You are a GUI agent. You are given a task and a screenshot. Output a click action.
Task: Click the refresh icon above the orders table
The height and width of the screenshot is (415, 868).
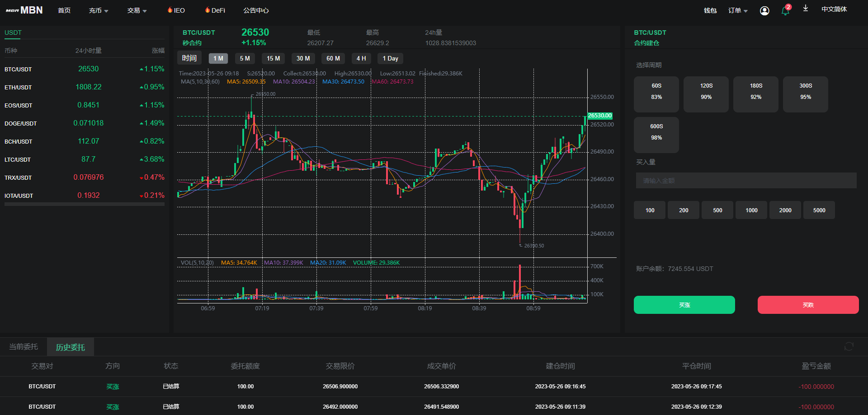click(x=849, y=346)
